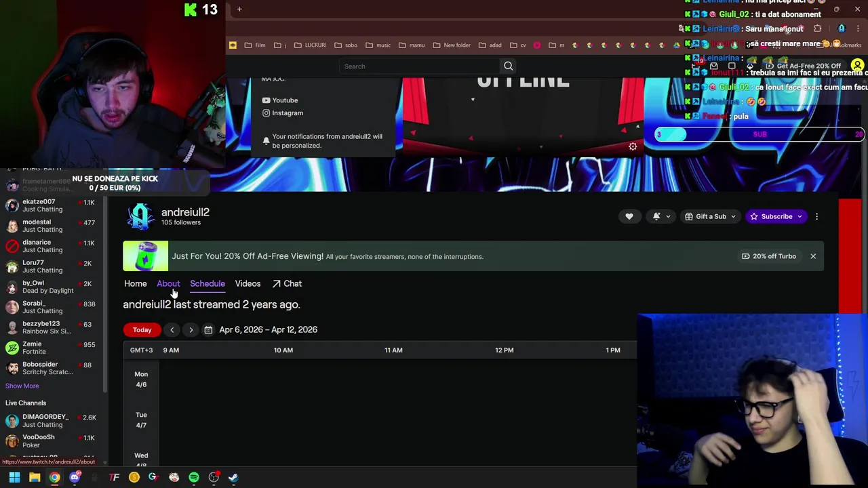The width and height of the screenshot is (868, 488).
Task: Click the 20% off Turbo button
Action: (x=768, y=256)
